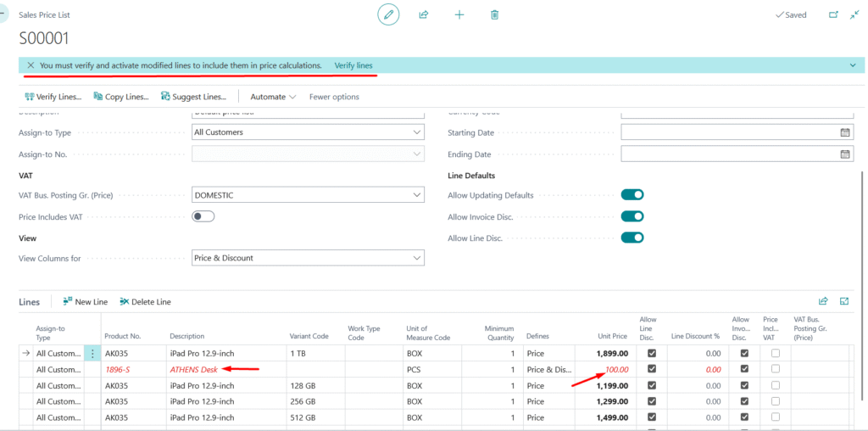Click the share icon in header

pyautogui.click(x=423, y=14)
